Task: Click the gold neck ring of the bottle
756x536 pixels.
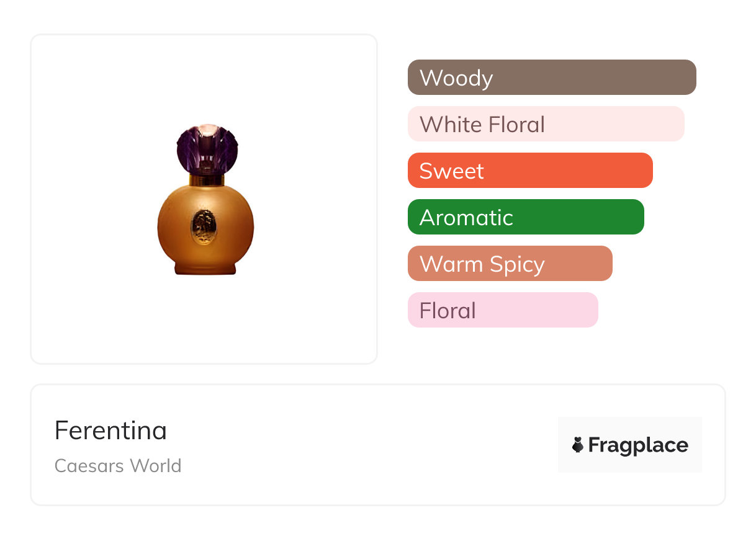Action: click(x=206, y=180)
